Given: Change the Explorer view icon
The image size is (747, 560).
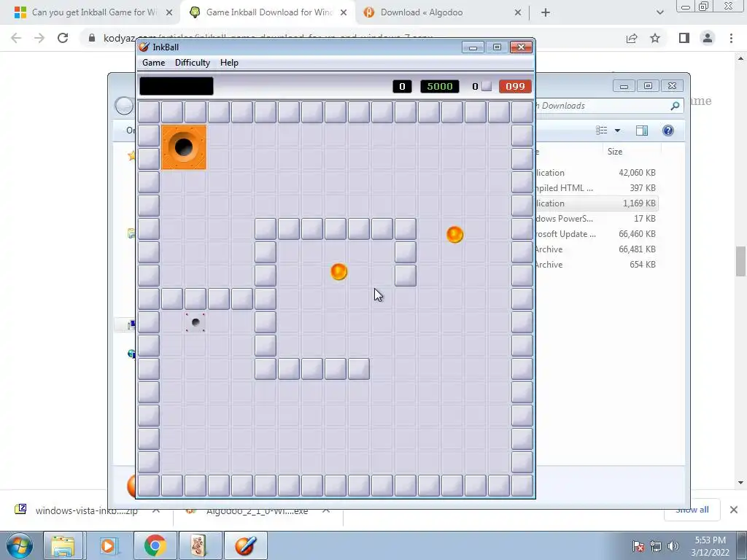Looking at the screenshot, I should pos(602,131).
